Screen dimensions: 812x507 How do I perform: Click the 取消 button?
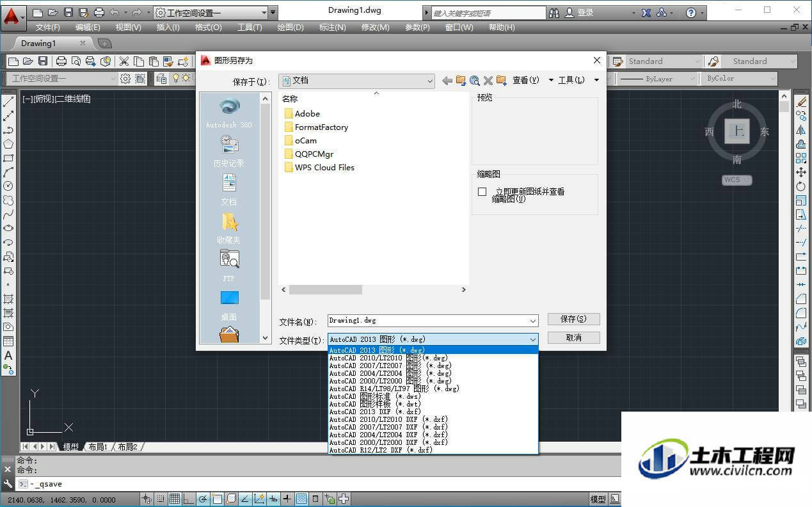click(x=573, y=337)
